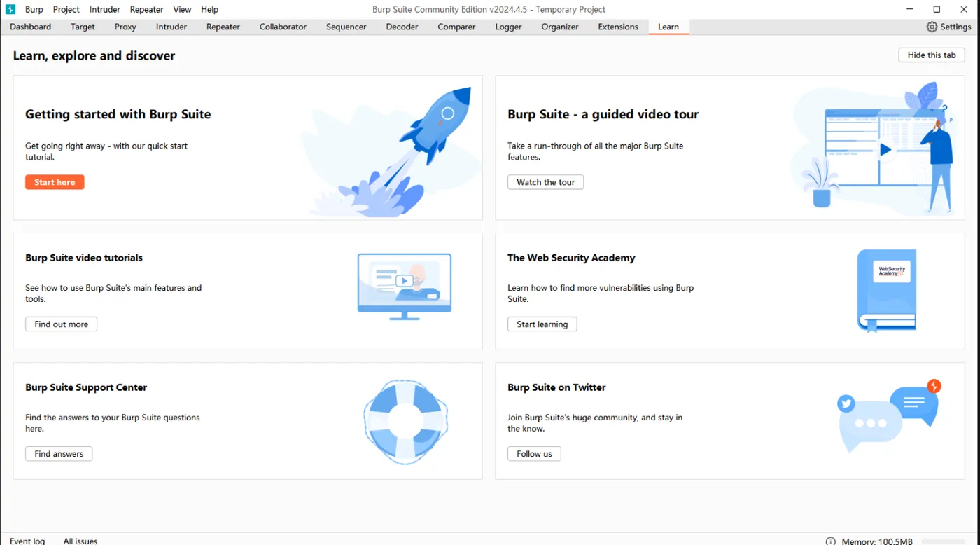The height and width of the screenshot is (545, 980).
Task: Click the title Burp Suite - a guided video tour
Action: [603, 114]
